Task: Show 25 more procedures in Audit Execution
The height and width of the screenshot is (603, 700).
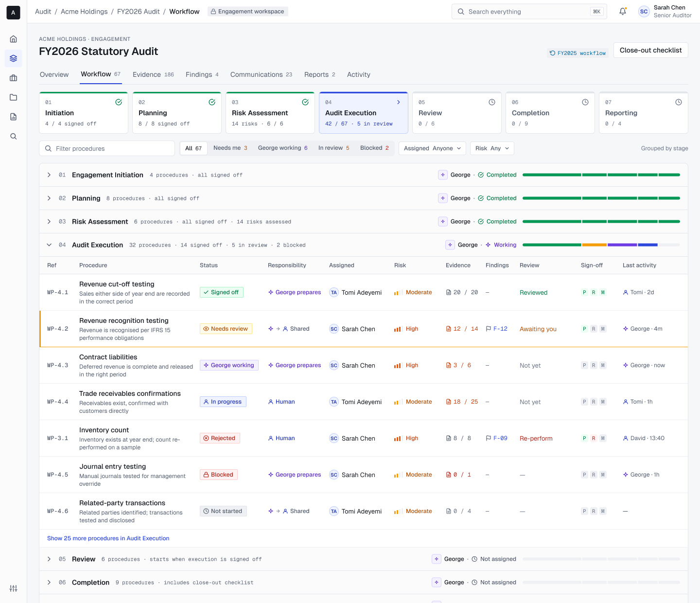Action: click(108, 538)
